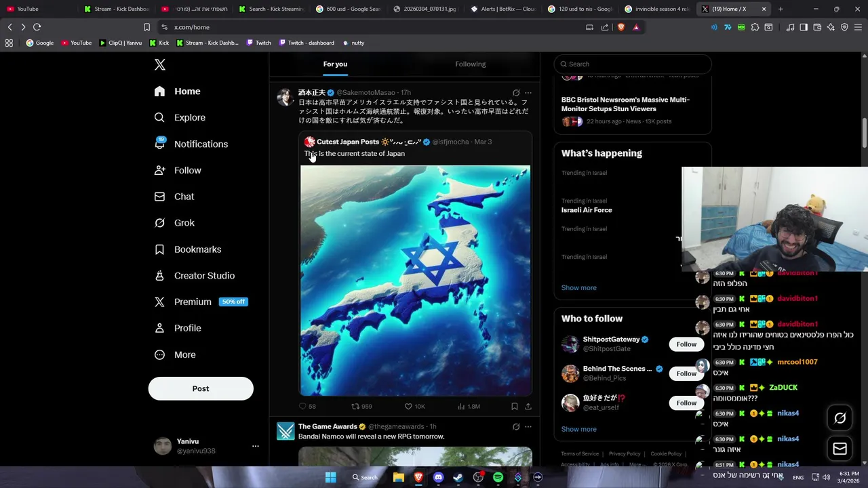Open new browser tab

[x=781, y=9]
